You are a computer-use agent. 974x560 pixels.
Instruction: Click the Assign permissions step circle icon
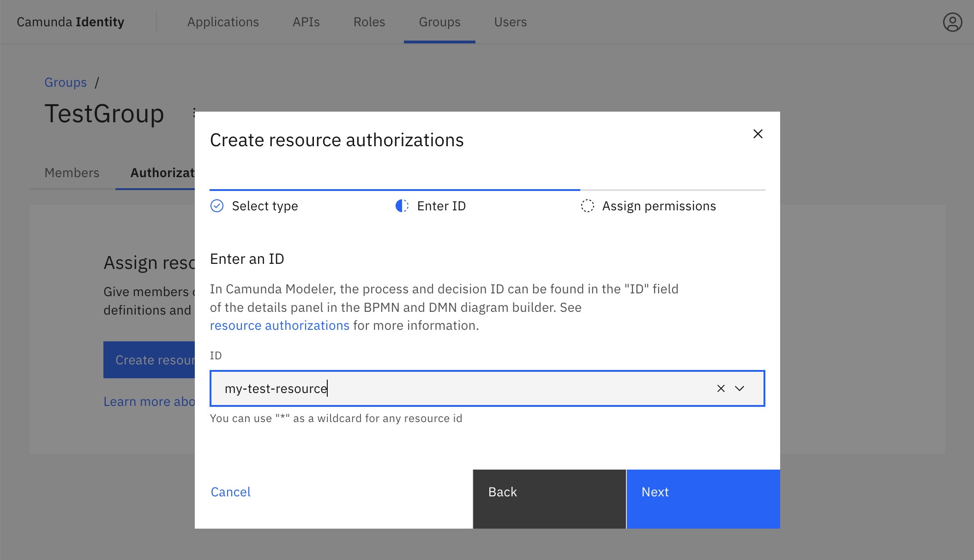tap(587, 206)
